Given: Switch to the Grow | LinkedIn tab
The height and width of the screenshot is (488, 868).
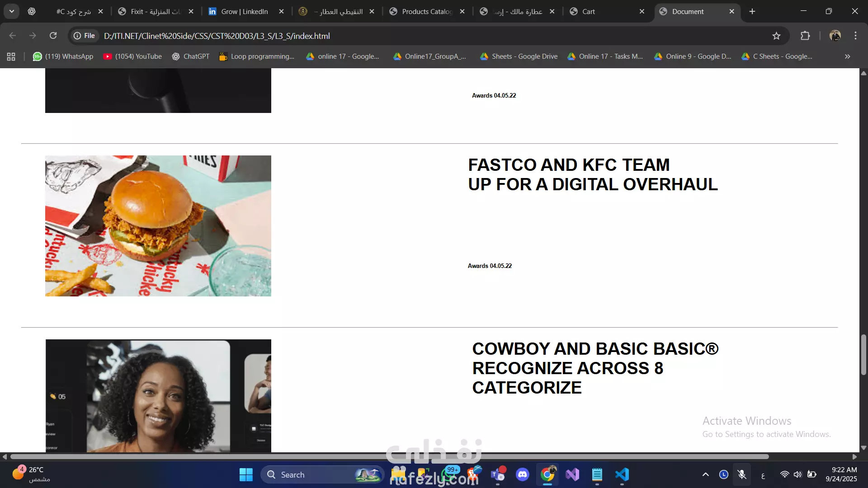Looking at the screenshot, I should (244, 11).
